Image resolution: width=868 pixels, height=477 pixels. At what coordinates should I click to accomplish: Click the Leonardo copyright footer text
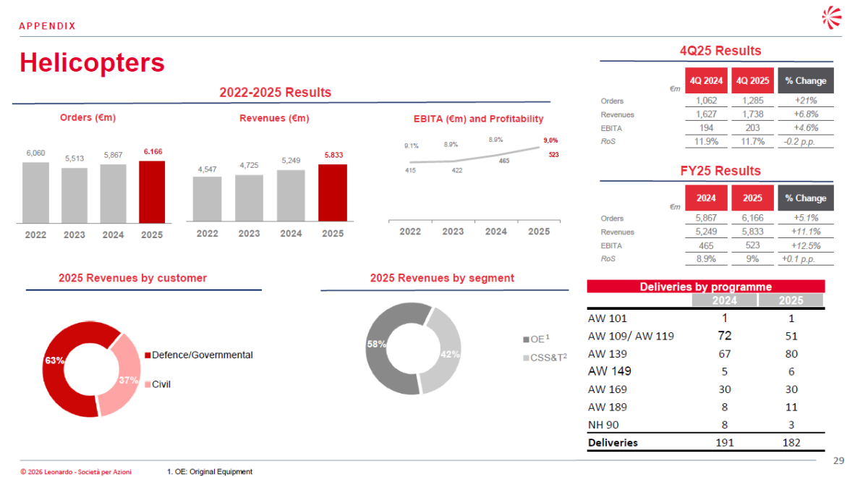[x=76, y=472]
